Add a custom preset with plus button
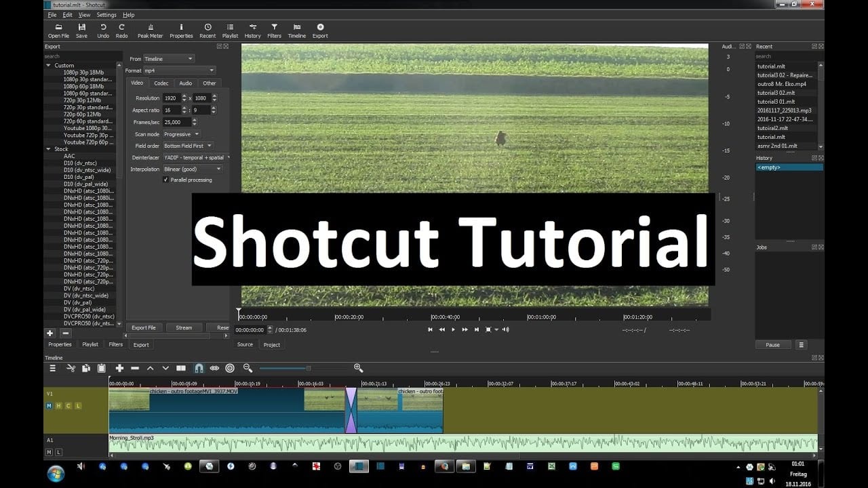Screen dimensions: 868x488 tap(50, 333)
